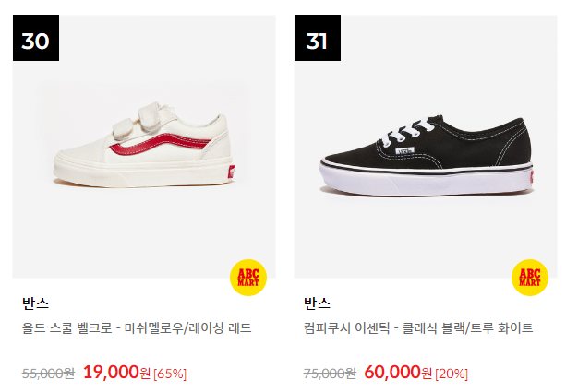Click the 반스 brand name under item 31
Viewport: 566px width, 392px height.
[317, 303]
